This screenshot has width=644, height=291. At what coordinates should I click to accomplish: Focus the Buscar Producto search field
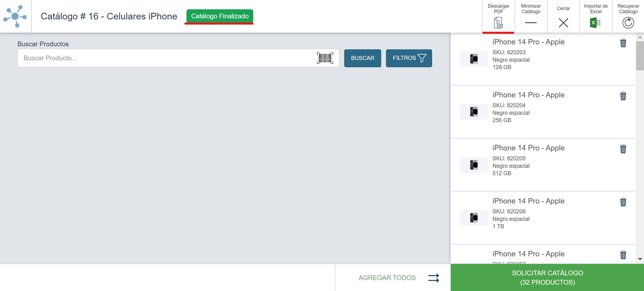178,58
